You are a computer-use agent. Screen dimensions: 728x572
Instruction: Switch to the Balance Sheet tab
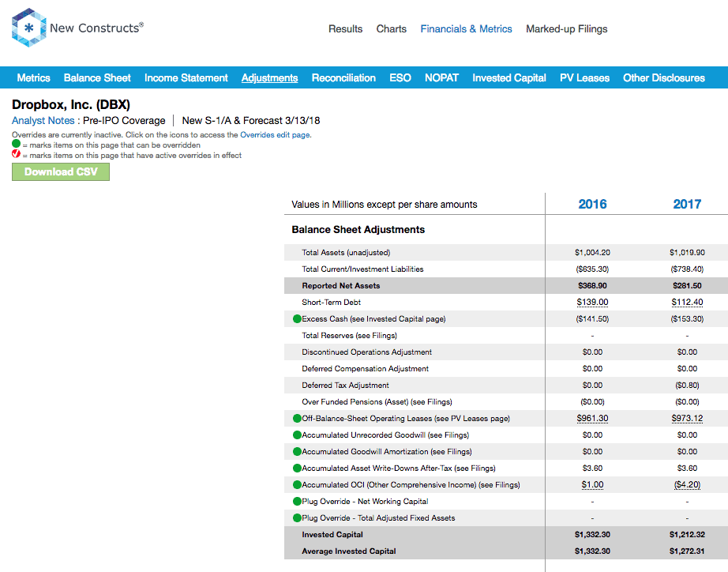(97, 77)
